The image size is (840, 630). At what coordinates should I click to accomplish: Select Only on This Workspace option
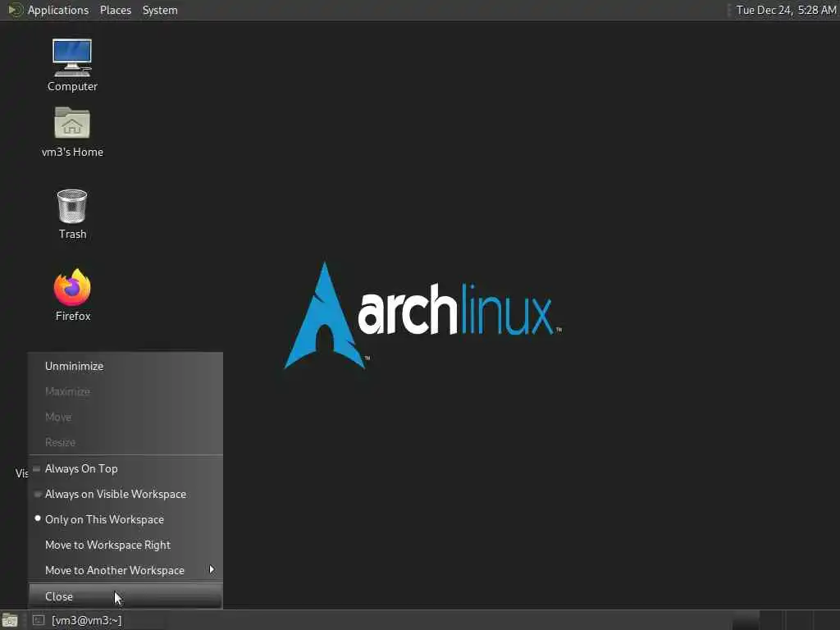(126, 519)
